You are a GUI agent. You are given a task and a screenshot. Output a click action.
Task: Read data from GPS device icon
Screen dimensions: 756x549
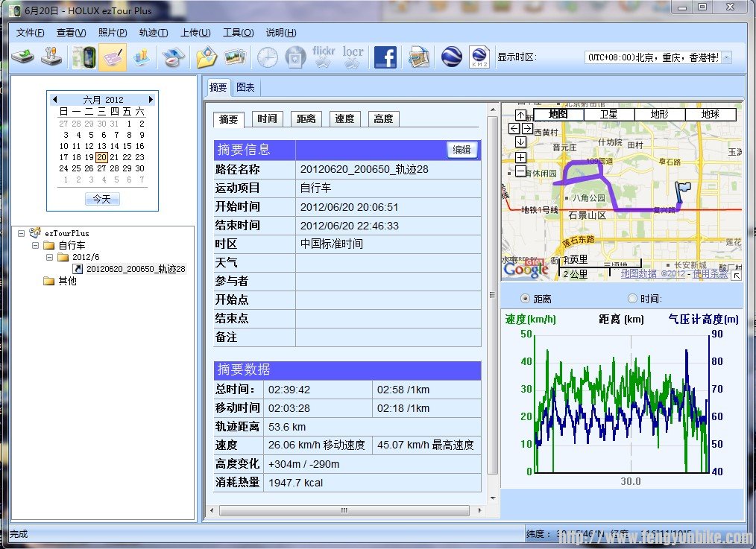tap(22, 57)
